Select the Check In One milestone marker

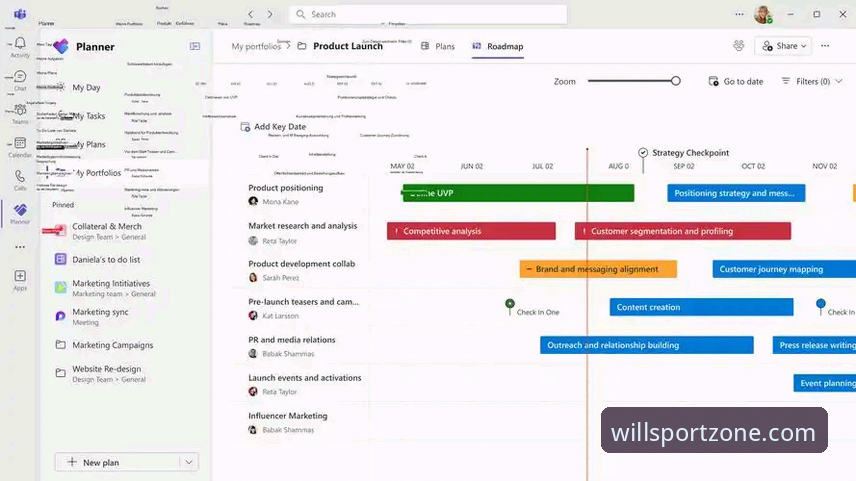[x=510, y=304]
